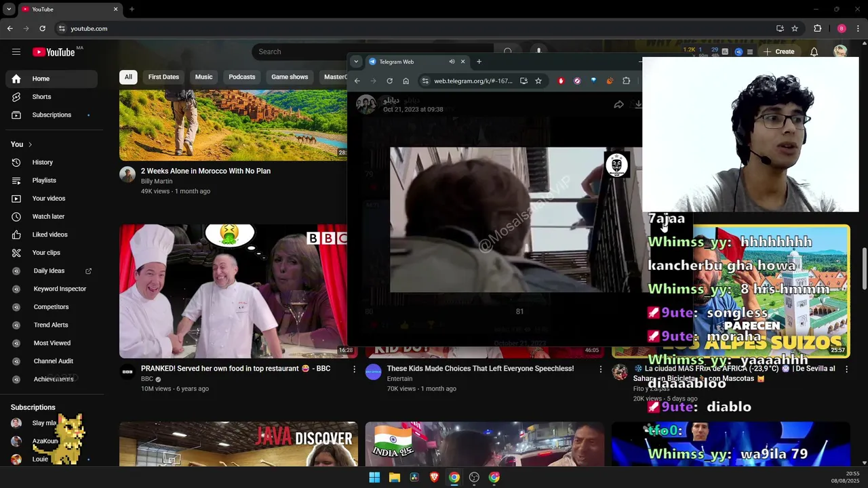Open 2 Weeks Alone in Morocco thumbnail
This screenshot has width=868, height=488.
coord(233,125)
